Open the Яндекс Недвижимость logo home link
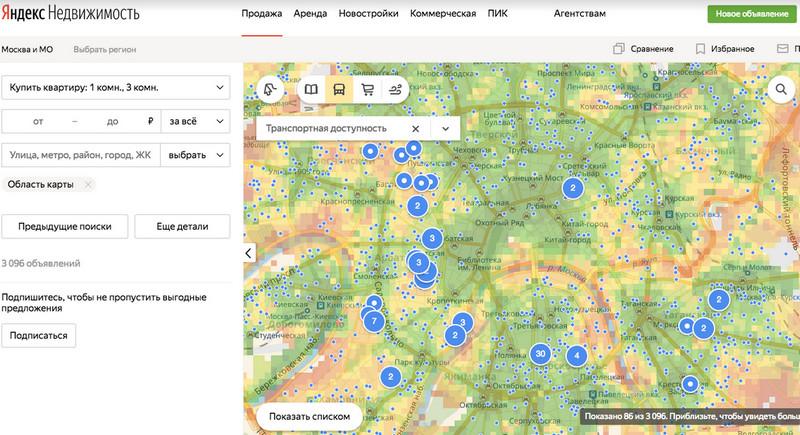Viewport: 800px width, 435px height. (x=70, y=13)
